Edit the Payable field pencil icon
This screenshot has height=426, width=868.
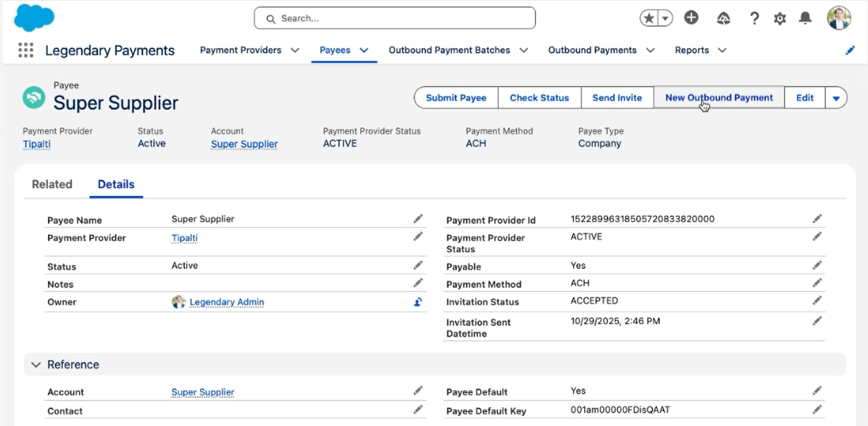pyautogui.click(x=817, y=266)
